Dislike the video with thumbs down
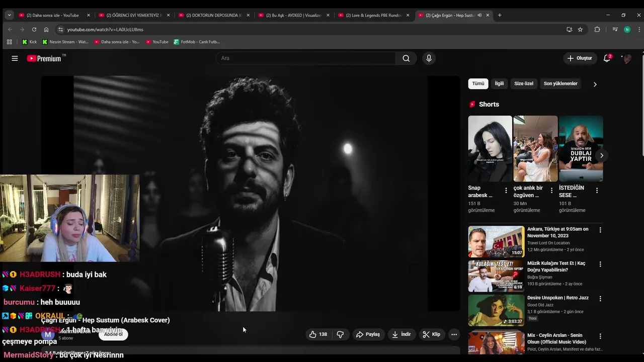 point(340,334)
